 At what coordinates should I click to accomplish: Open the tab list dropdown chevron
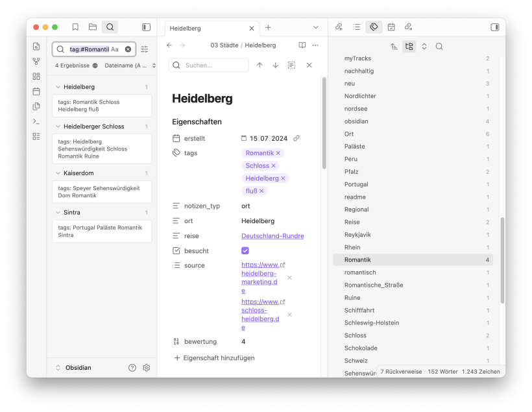click(x=315, y=27)
